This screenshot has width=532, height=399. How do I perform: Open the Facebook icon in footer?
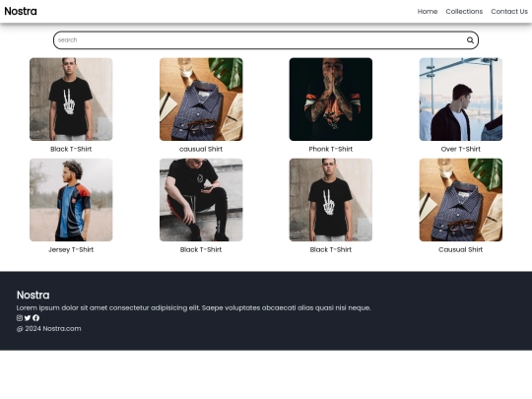pos(36,318)
